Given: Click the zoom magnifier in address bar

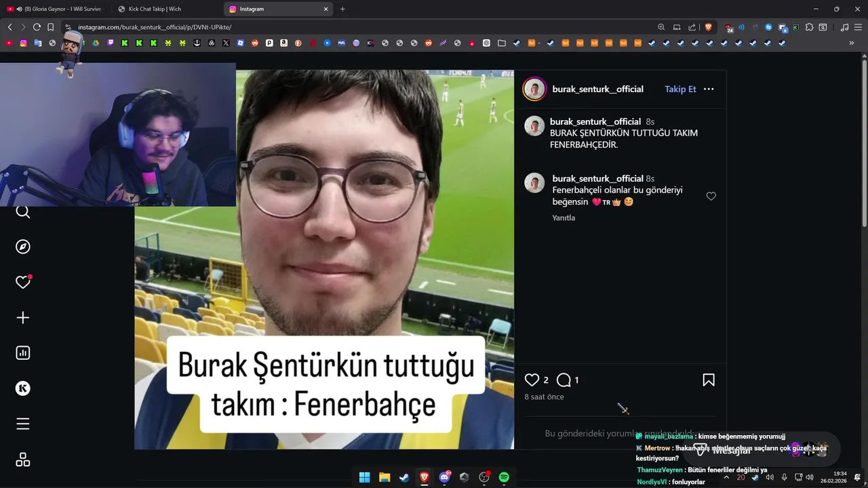Looking at the screenshot, I should [x=661, y=27].
